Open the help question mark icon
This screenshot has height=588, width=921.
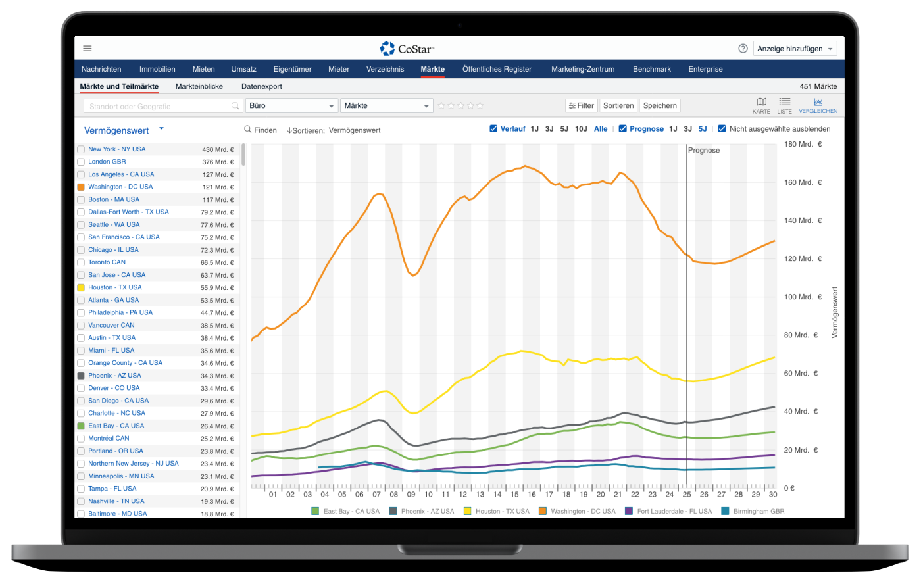coord(743,49)
